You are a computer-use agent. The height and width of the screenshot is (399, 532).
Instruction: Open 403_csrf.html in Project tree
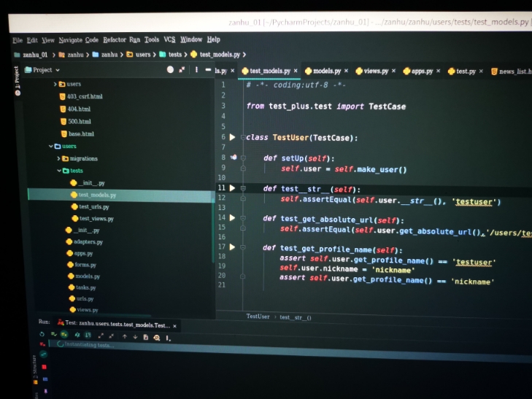tap(85, 96)
